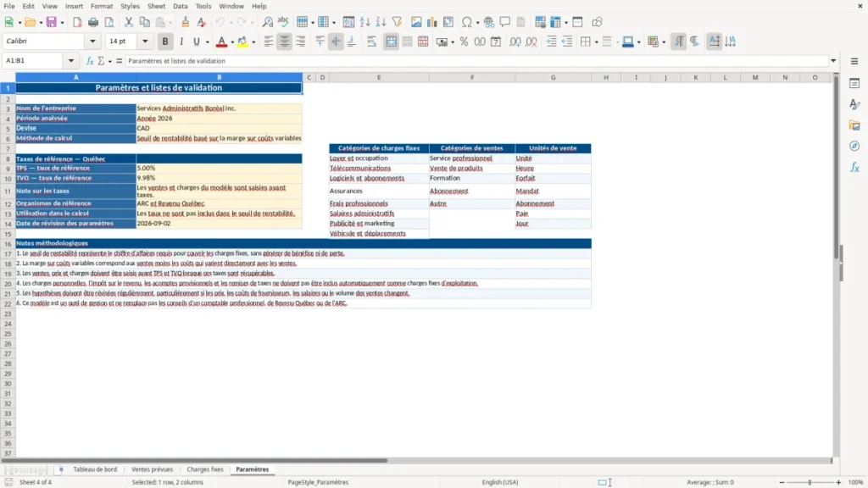The width and height of the screenshot is (868, 488).
Task: Toggle Wrap Text
Action: pos(371,42)
